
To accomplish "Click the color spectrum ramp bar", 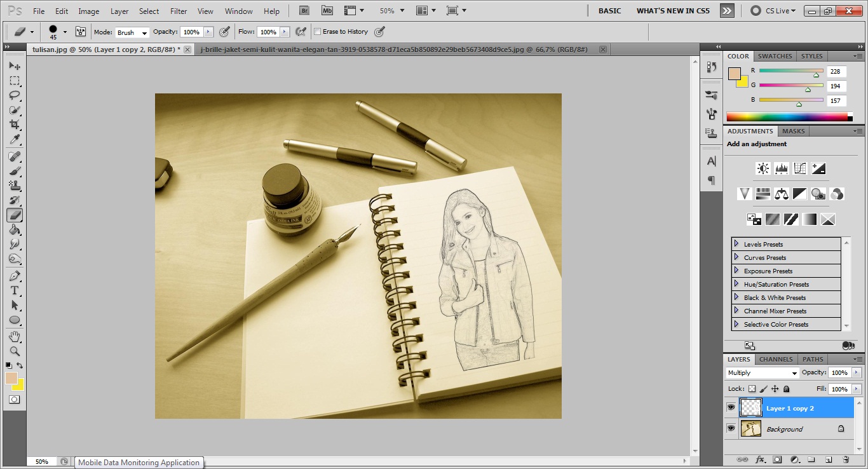I will pos(787,117).
